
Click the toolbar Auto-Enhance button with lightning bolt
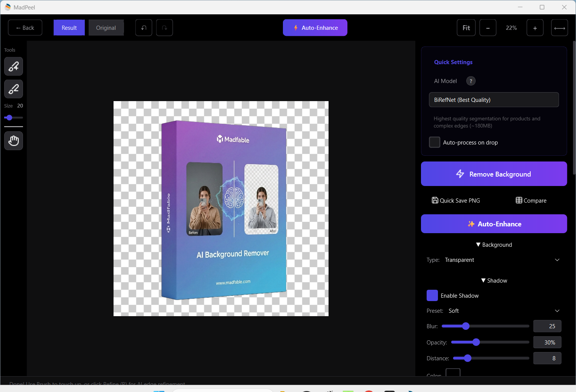[x=315, y=28]
